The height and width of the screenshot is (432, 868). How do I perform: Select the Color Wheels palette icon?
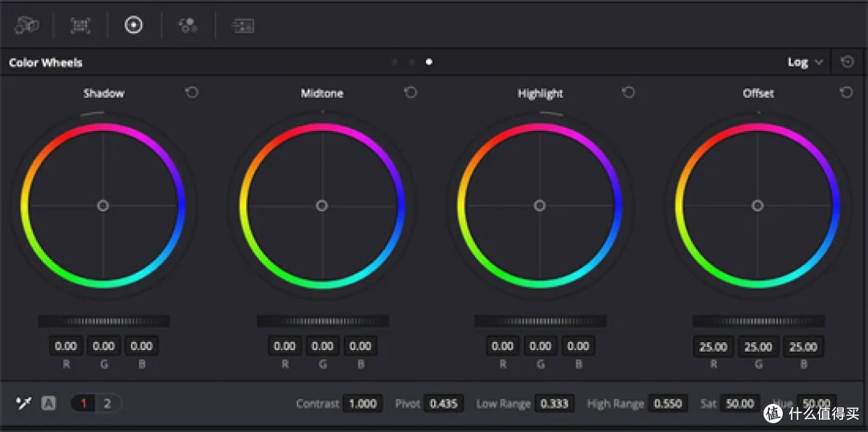click(x=133, y=26)
